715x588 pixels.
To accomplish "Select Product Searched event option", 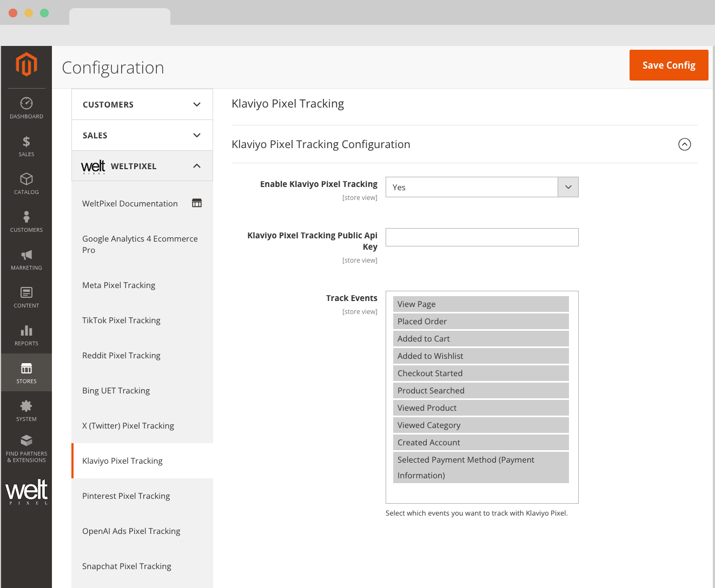I will 481,391.
